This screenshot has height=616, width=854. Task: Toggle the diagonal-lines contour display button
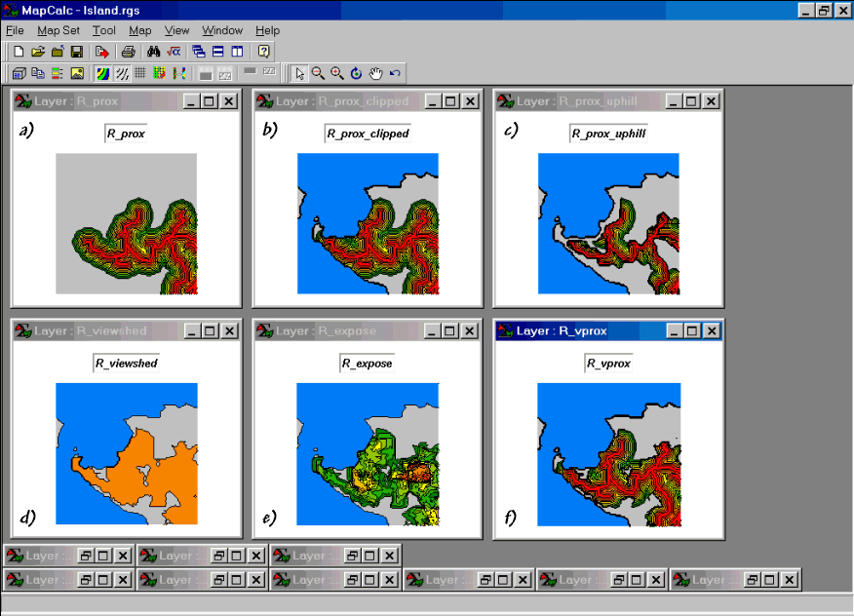point(122,73)
